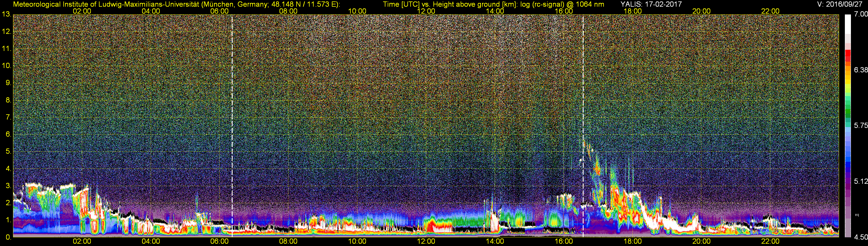Click the 5.75 colorbar value

pyautogui.click(x=860, y=125)
